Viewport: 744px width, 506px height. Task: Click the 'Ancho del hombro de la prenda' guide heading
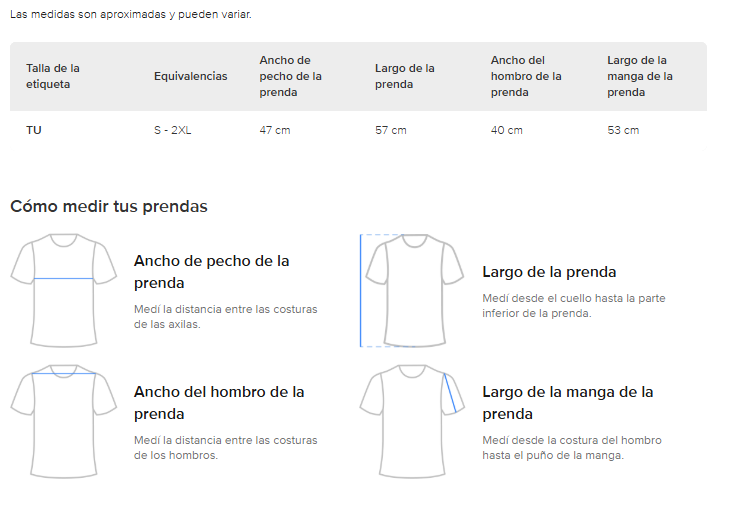coord(219,403)
